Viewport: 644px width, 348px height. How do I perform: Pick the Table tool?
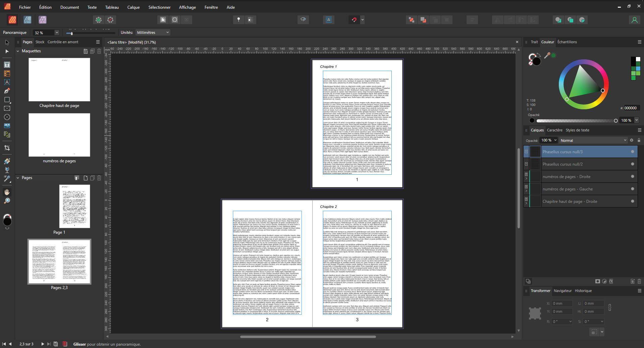pyautogui.click(x=7, y=73)
